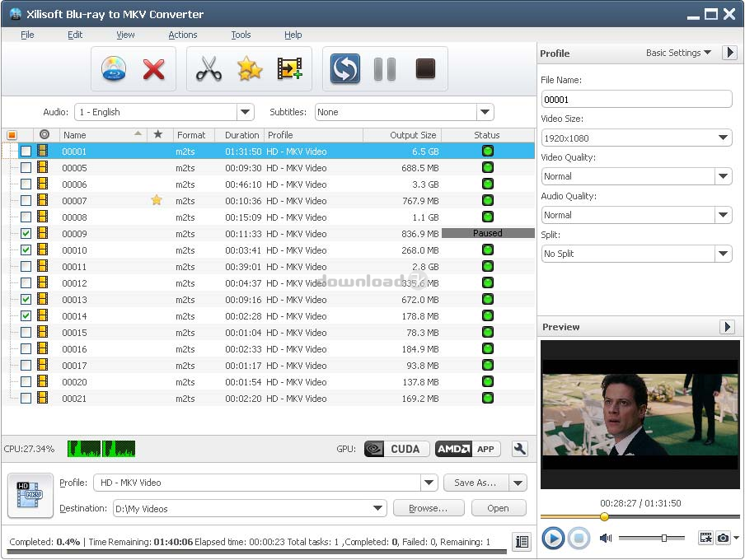
Task: Sort by the Name column header
Action: pyautogui.click(x=103, y=135)
